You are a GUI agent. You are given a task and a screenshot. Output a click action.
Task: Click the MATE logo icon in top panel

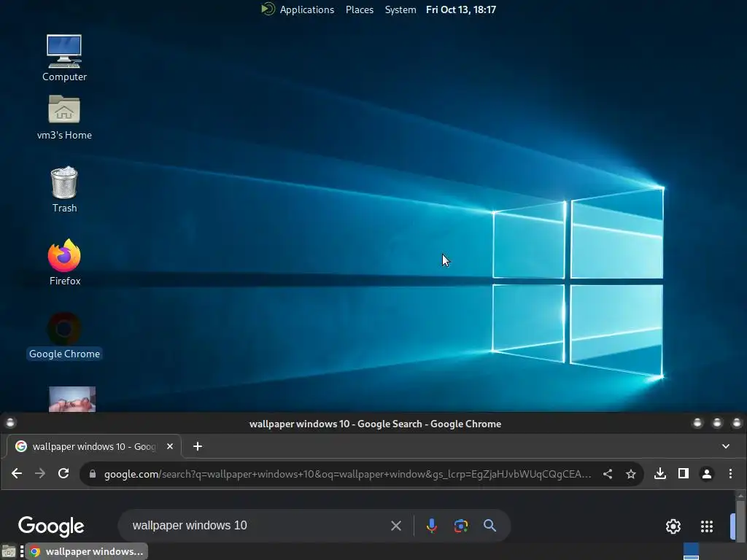tap(268, 9)
